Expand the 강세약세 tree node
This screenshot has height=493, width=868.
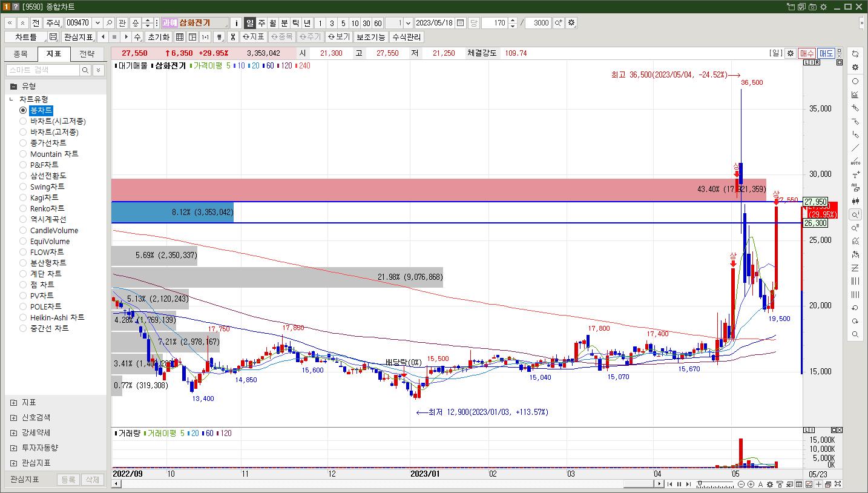click(14, 432)
